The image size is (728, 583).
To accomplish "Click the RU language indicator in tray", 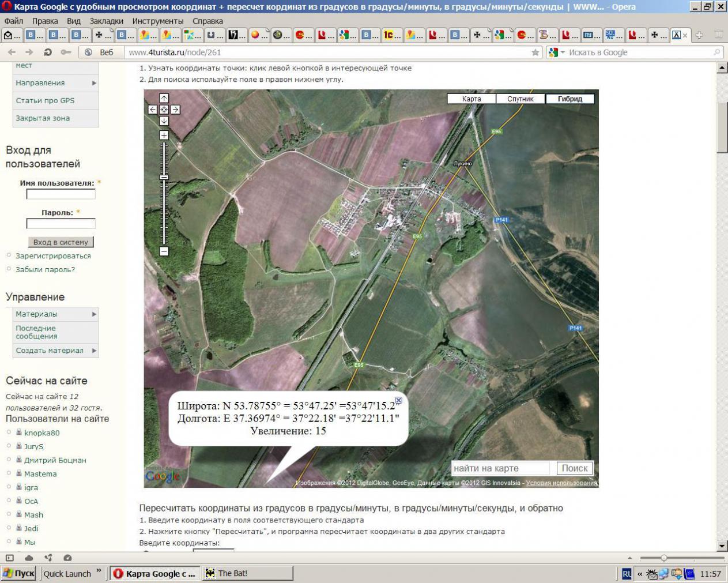I will point(627,574).
